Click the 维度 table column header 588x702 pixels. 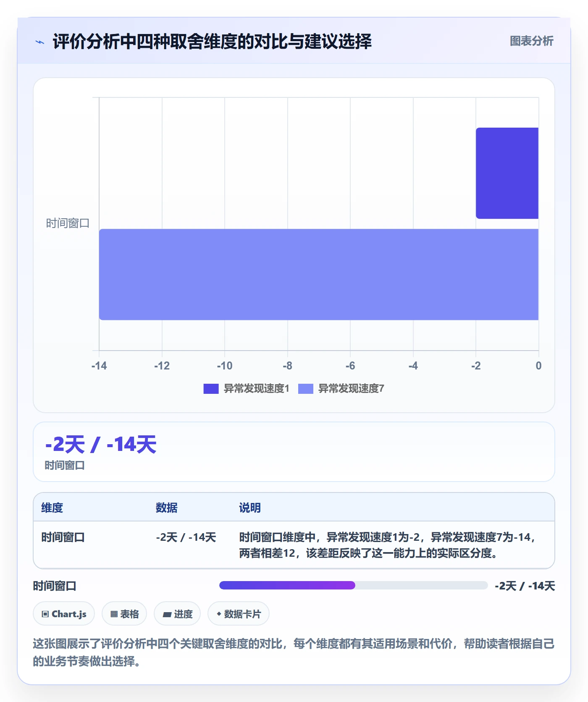[x=52, y=508]
